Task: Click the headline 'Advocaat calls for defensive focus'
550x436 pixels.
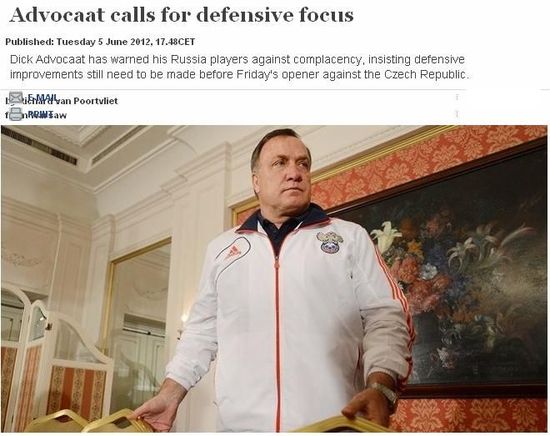Action: point(181,15)
